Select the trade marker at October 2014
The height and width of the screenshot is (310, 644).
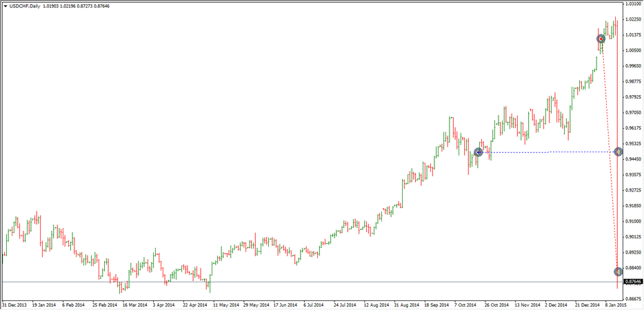coord(478,152)
